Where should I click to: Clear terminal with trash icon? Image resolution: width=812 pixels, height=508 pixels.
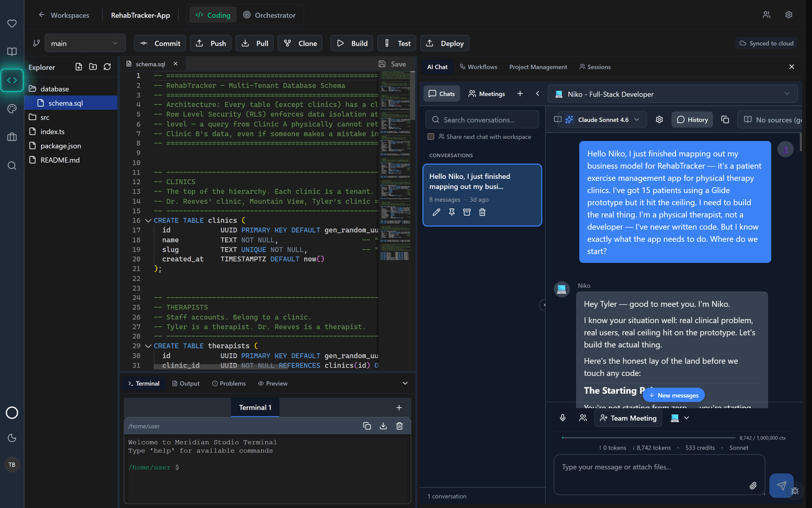point(399,426)
